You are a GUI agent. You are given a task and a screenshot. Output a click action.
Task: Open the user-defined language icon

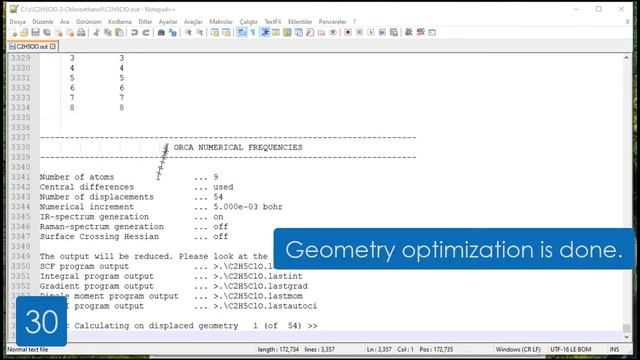(276, 33)
